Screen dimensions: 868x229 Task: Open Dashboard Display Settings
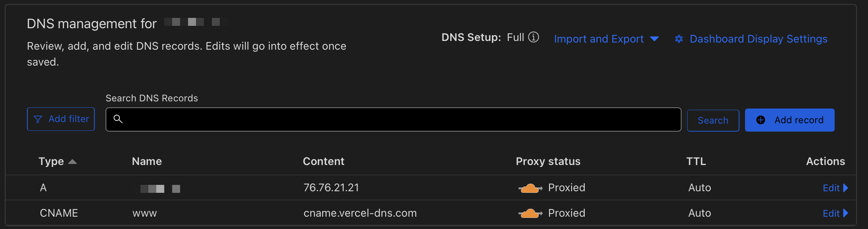click(x=758, y=39)
